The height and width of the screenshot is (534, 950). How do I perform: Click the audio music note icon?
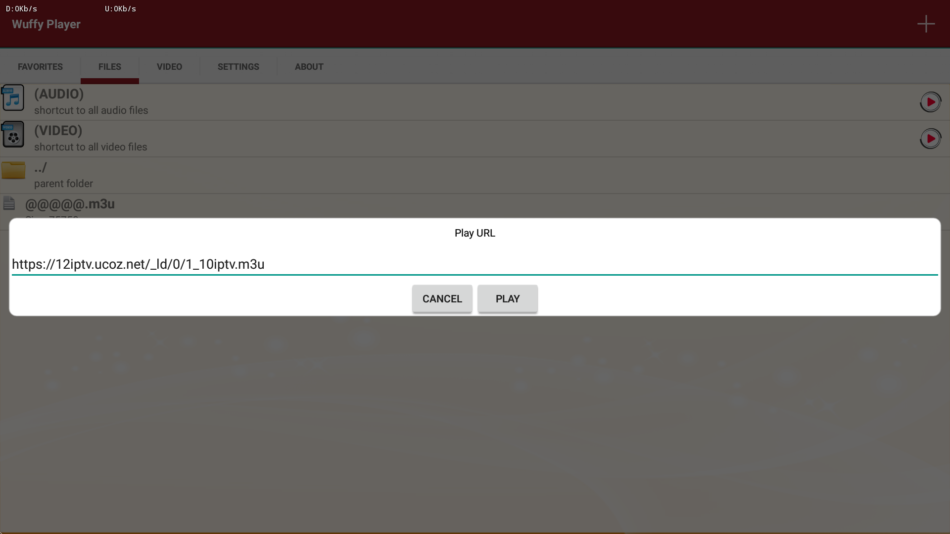coord(12,99)
